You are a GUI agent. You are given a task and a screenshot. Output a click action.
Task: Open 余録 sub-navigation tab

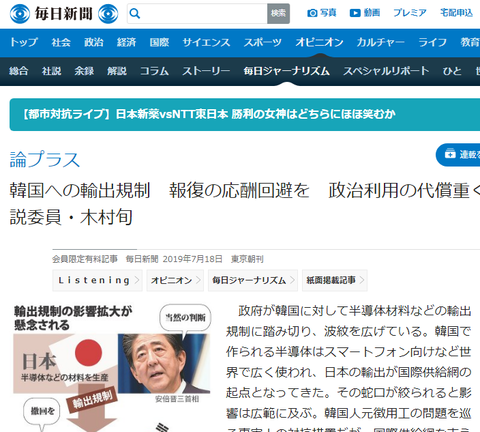(x=84, y=71)
